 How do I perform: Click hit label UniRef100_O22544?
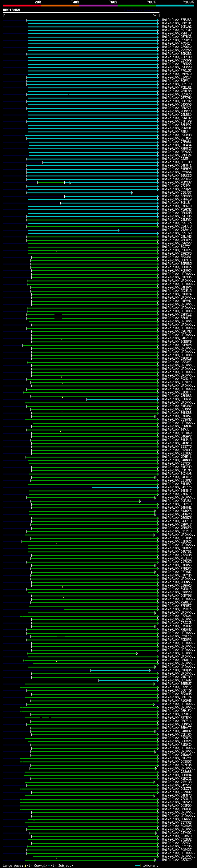pyautogui.click(x=177, y=159)
